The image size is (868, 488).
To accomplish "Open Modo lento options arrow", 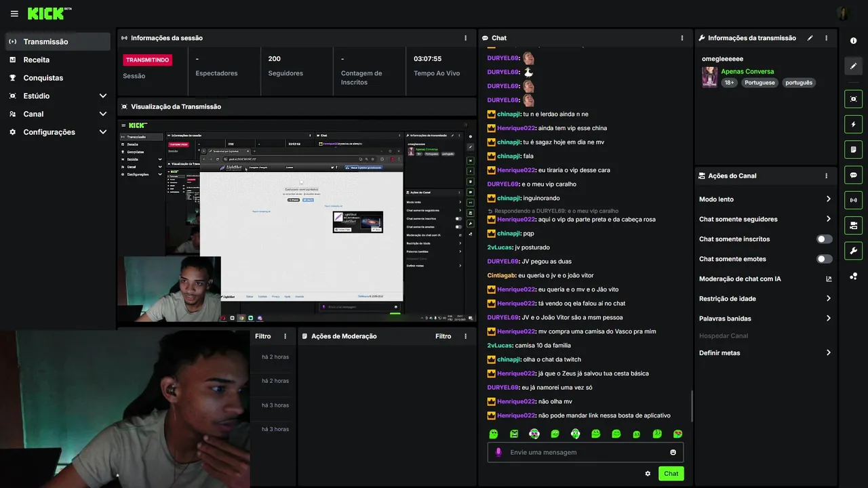I will coord(829,199).
